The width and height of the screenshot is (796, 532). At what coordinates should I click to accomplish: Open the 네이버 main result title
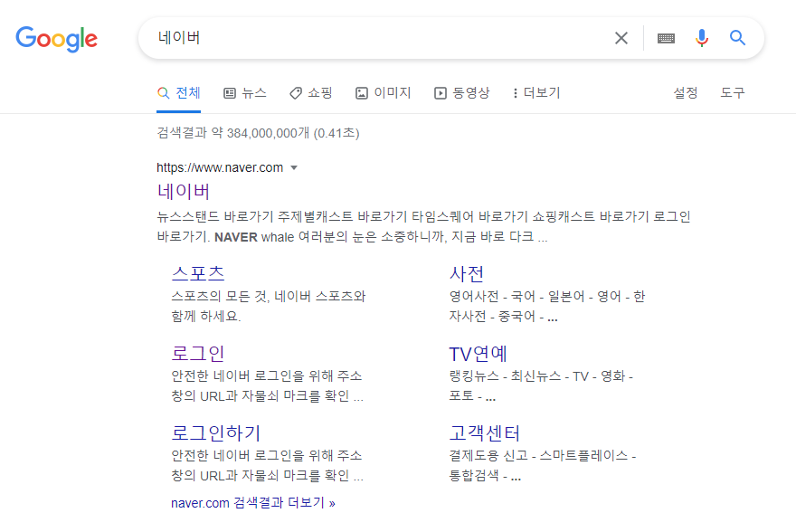[x=184, y=192]
